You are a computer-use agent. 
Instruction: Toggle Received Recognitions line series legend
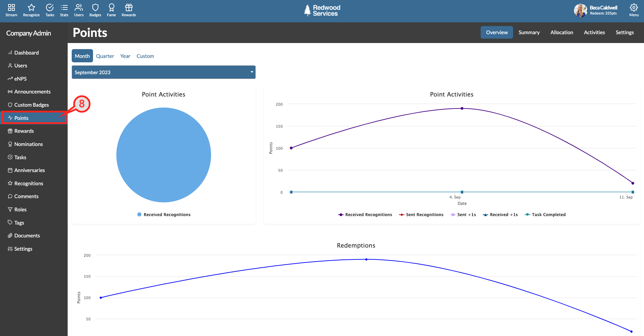365,215
